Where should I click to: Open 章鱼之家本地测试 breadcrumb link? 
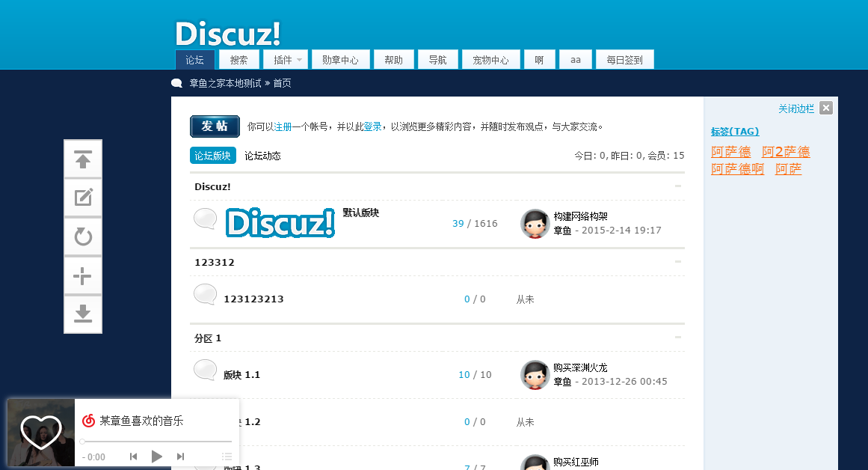pyautogui.click(x=225, y=83)
